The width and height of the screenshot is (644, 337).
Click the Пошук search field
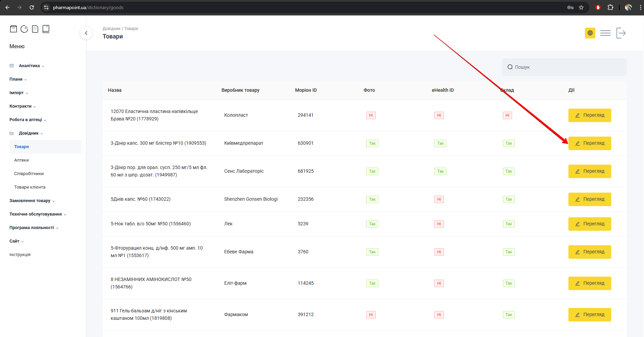[x=567, y=67]
